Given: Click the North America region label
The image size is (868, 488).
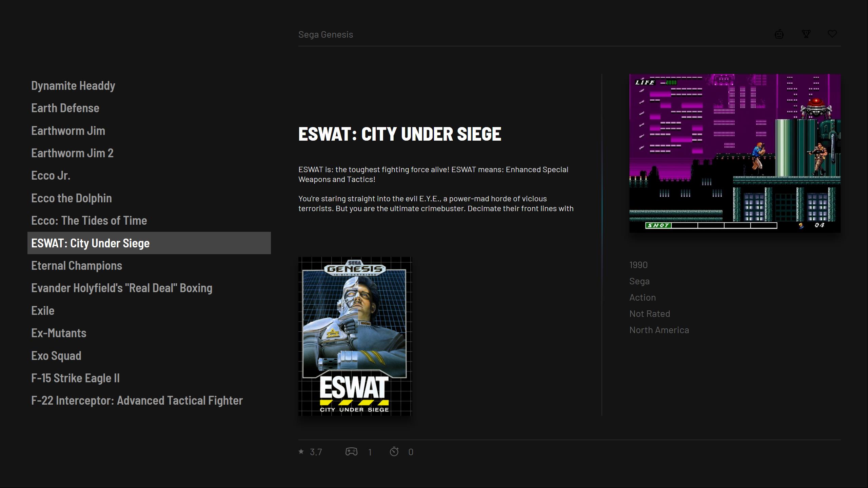Looking at the screenshot, I should click(x=659, y=330).
